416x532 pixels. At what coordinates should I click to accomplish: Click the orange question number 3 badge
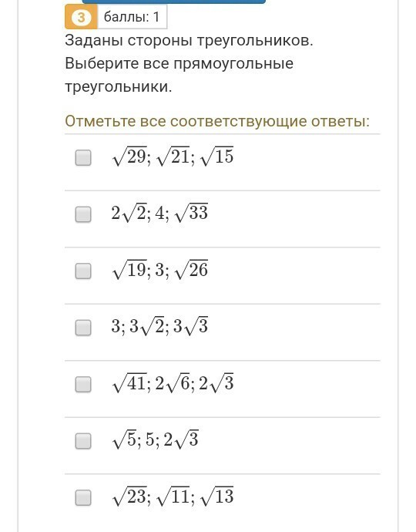tap(81, 17)
